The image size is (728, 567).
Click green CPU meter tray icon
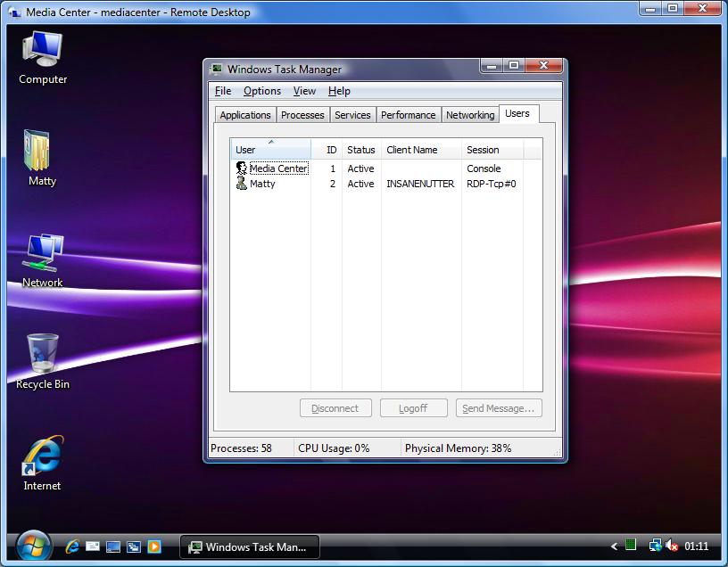[x=631, y=545]
